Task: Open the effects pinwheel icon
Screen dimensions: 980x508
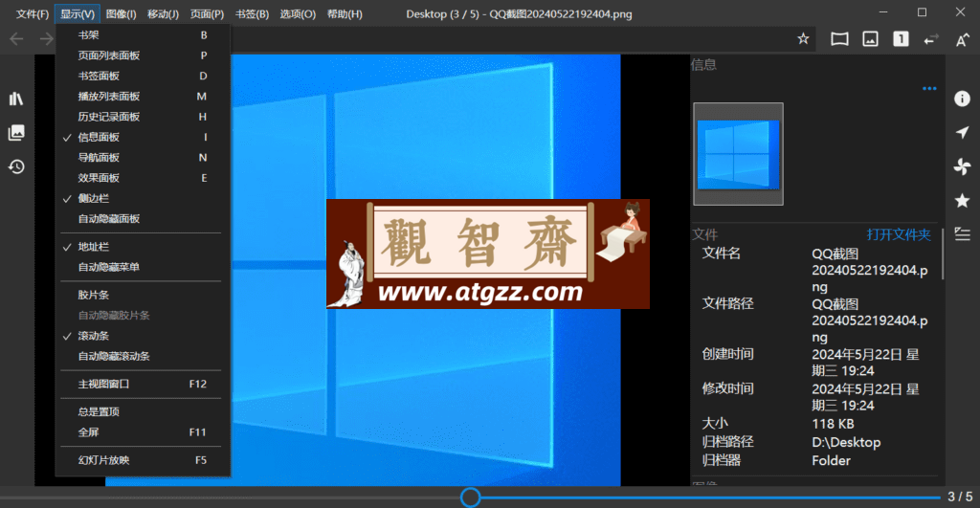Action: point(962,166)
